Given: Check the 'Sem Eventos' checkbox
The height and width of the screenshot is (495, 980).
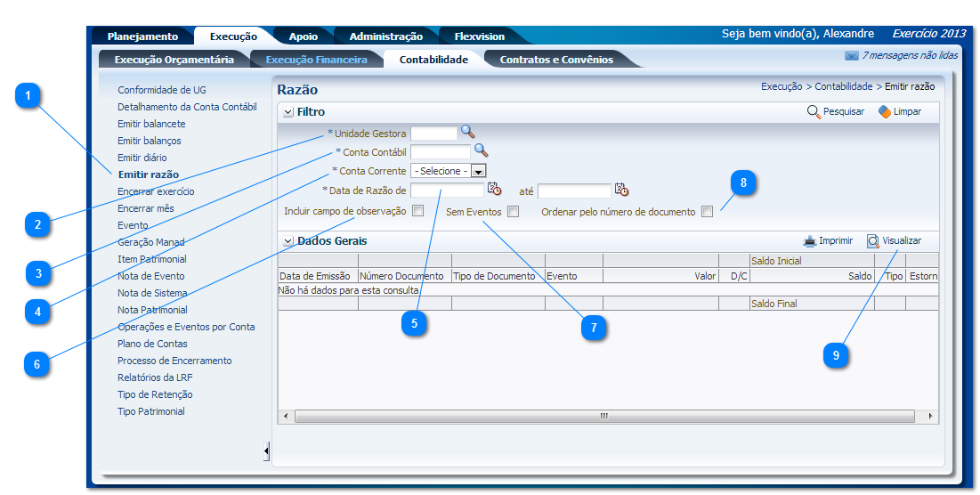Looking at the screenshot, I should (513, 212).
